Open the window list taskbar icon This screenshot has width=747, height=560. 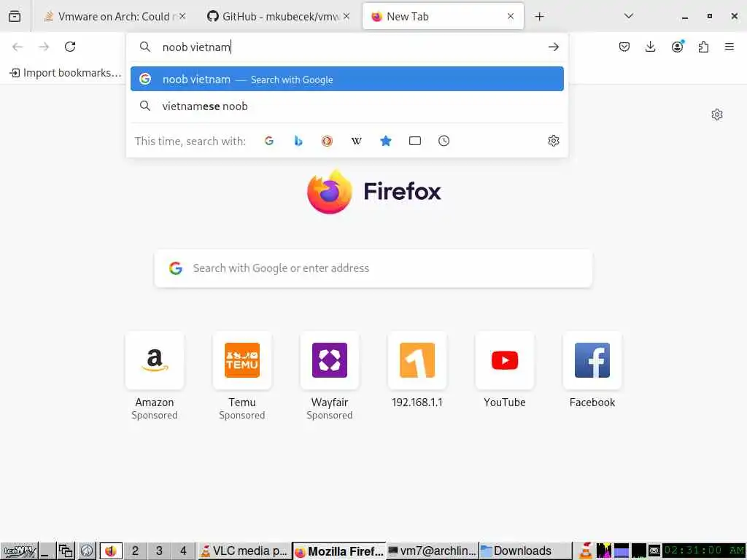[66, 551]
